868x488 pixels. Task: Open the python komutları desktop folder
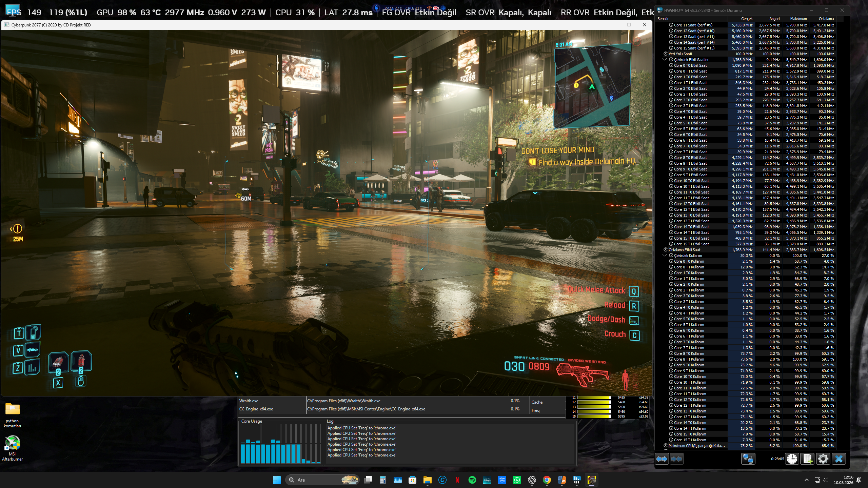13,415
